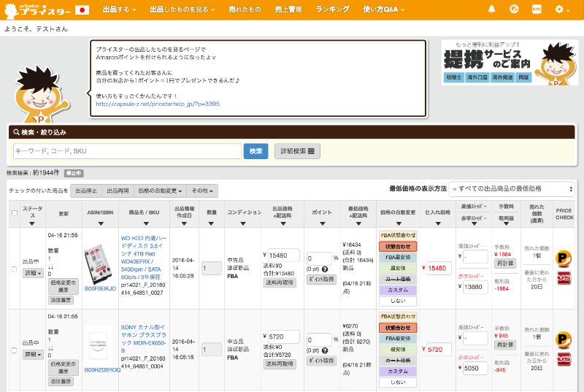Open the capsule-z.net help link
Viewport: 584px width, 392px height.
(x=158, y=104)
